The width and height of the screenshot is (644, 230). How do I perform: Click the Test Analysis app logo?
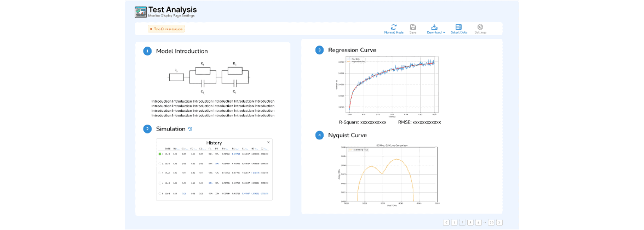click(140, 12)
